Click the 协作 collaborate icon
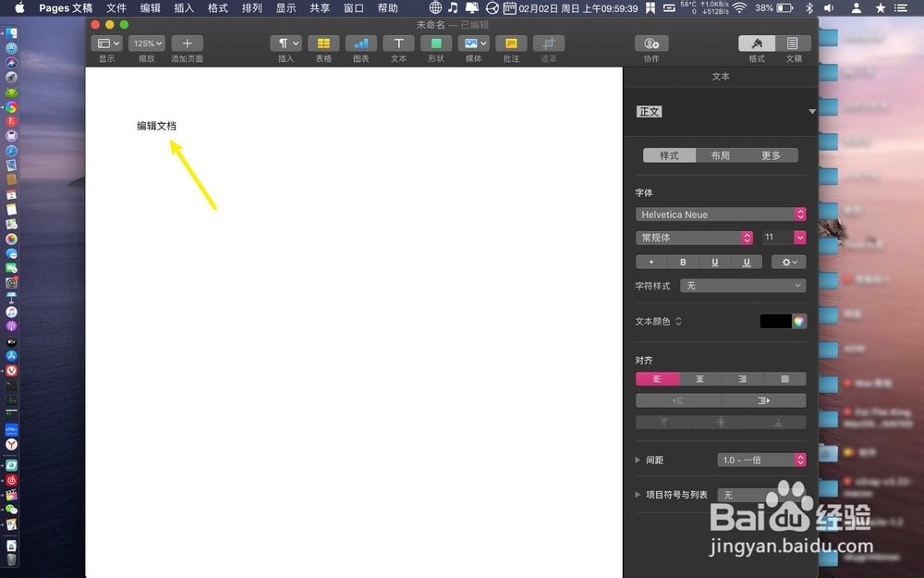 coord(651,43)
